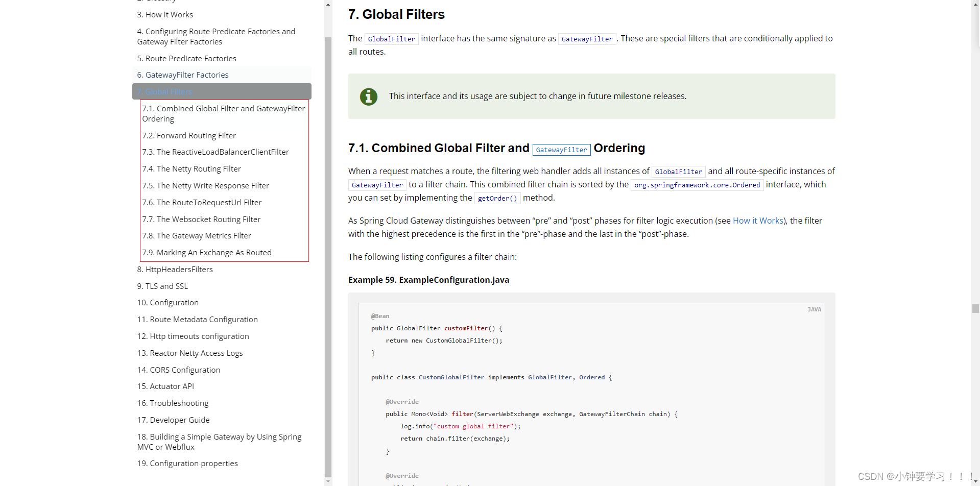The width and height of the screenshot is (980, 486).
Task: Click the green info note icon
Action: (x=369, y=96)
